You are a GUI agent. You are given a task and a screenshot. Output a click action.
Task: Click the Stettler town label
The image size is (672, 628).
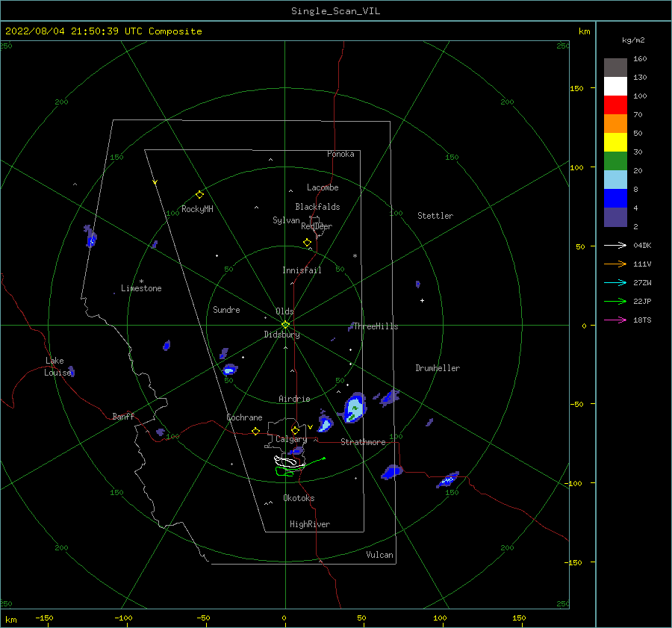(435, 216)
